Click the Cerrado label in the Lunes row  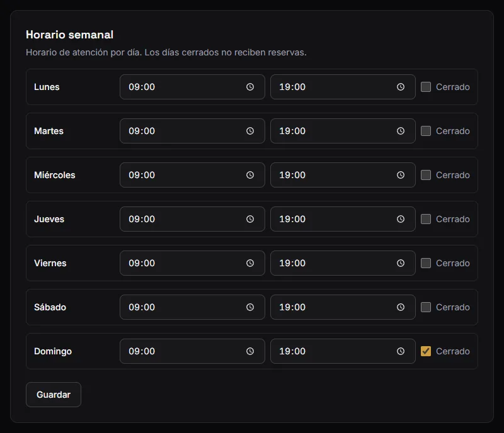[x=452, y=87]
